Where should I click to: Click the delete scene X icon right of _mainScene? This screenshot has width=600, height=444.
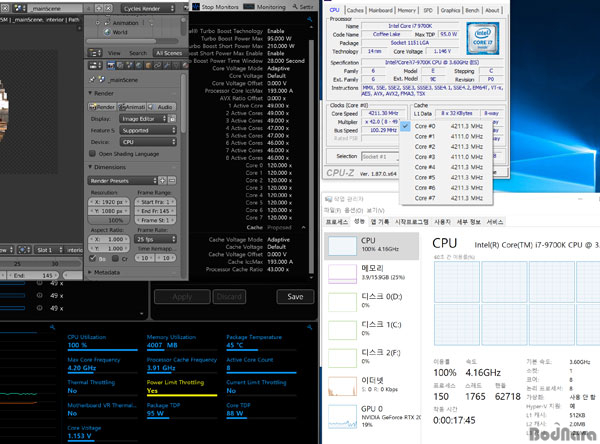108,8
